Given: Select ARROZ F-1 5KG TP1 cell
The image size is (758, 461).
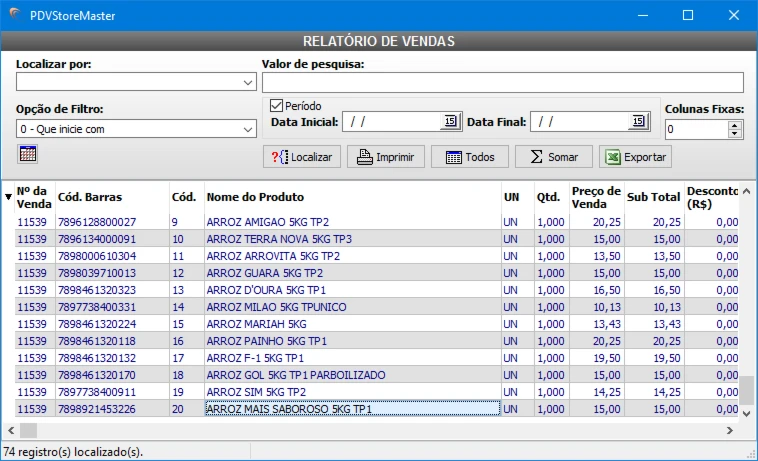Looking at the screenshot, I should 353,358.
